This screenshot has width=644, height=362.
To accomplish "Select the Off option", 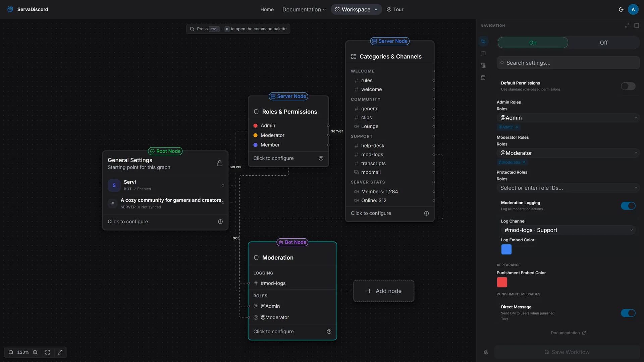I will [x=603, y=43].
